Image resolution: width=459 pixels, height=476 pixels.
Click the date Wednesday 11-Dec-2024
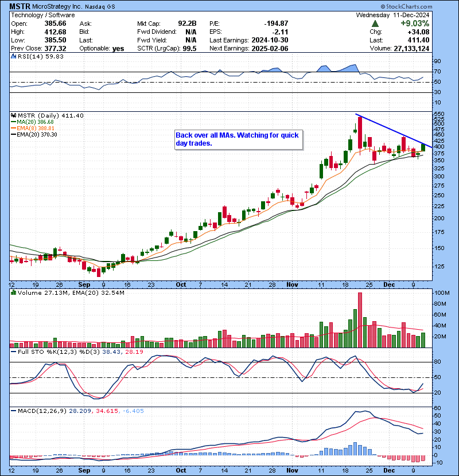[392, 15]
